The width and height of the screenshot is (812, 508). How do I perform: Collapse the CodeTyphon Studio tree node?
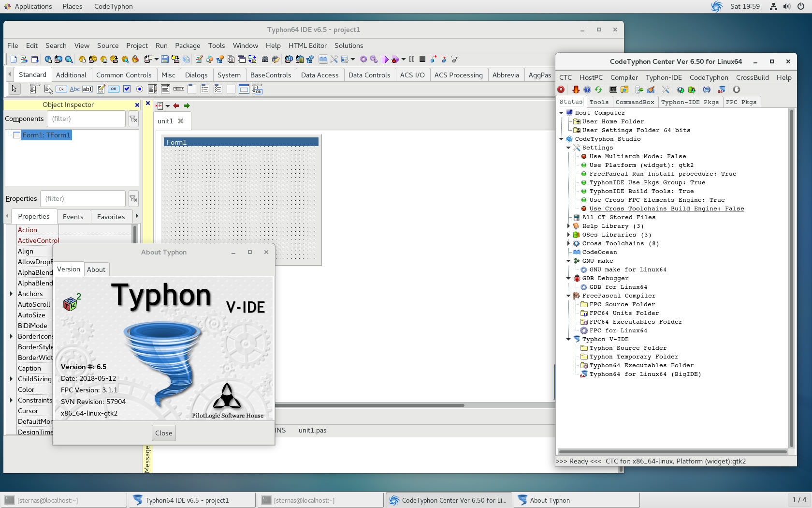click(561, 139)
